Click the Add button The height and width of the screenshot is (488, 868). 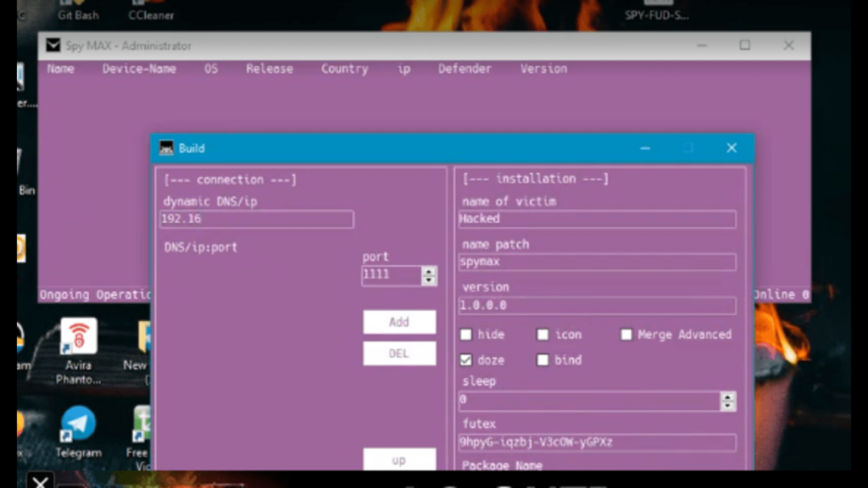399,322
